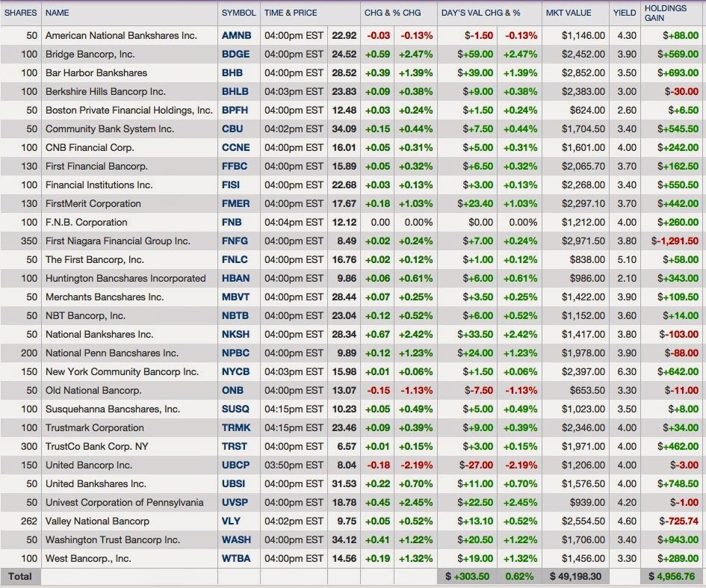This screenshot has height=588, width=706.
Task: Click TRMK ticker link
Action: click(x=236, y=427)
